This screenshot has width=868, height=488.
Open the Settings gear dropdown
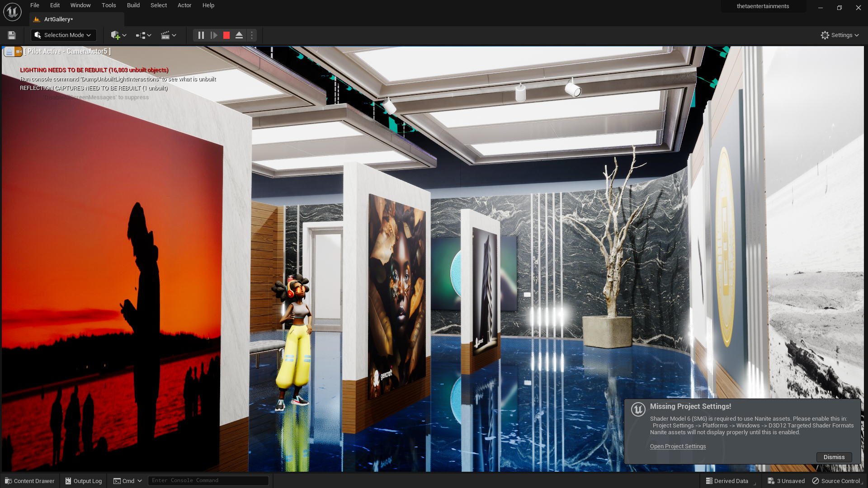coord(840,35)
